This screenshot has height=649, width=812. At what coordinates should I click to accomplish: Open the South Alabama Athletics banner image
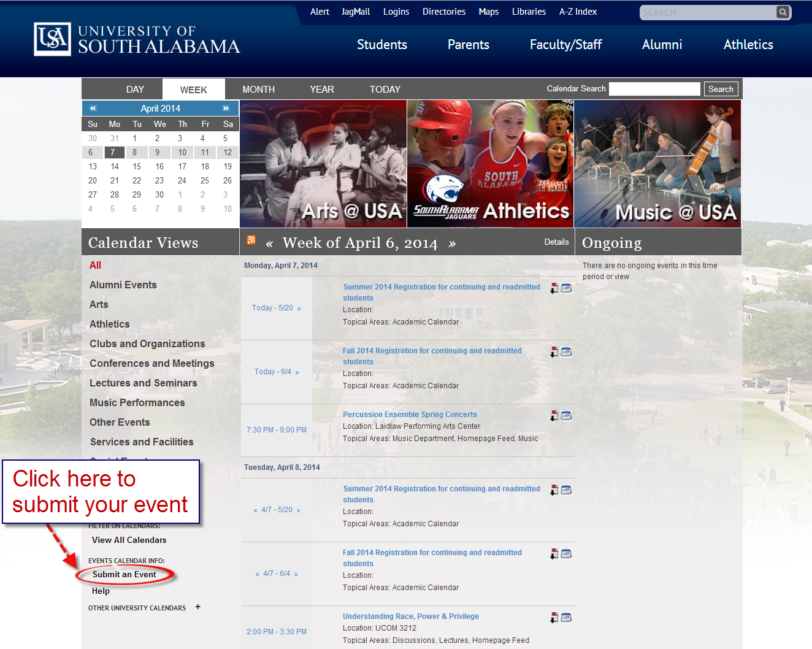tap(491, 164)
